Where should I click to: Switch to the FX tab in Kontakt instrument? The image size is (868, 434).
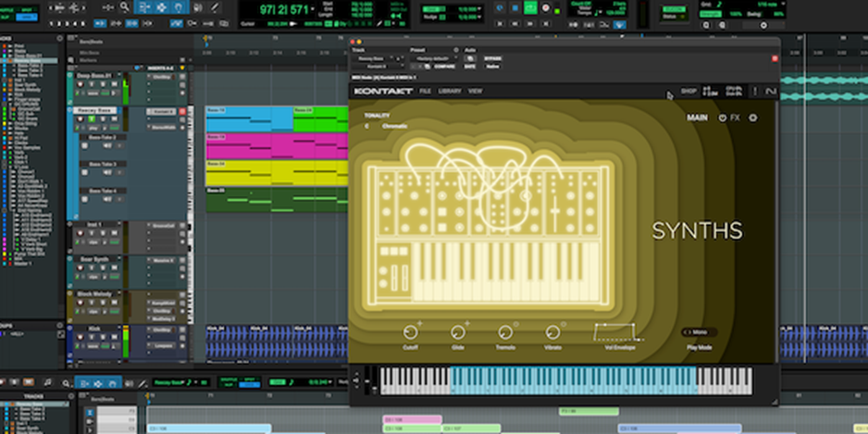735,118
